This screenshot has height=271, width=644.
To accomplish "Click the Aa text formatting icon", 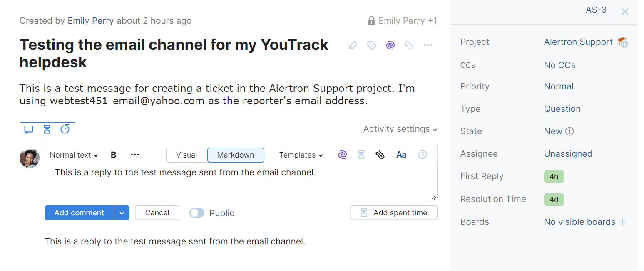I will (x=401, y=155).
